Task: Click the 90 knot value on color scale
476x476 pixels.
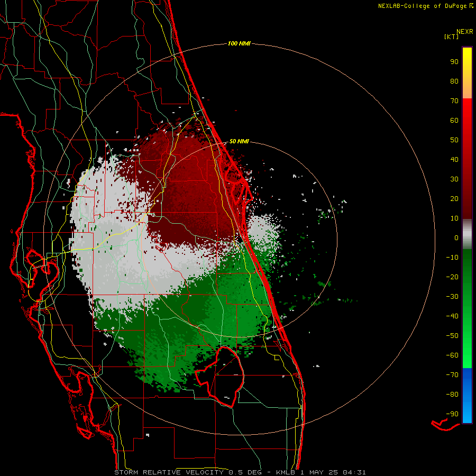Action: pos(454,62)
